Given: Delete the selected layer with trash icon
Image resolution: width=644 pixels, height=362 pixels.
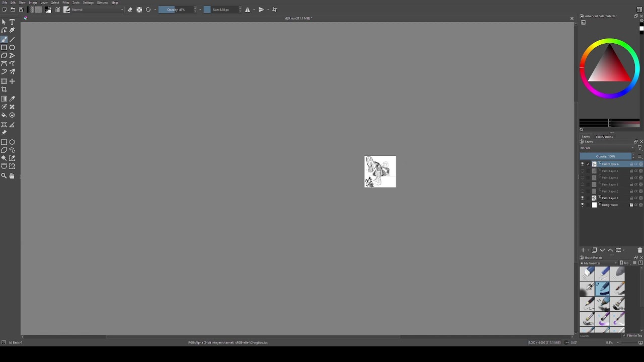Looking at the screenshot, I should (x=640, y=250).
